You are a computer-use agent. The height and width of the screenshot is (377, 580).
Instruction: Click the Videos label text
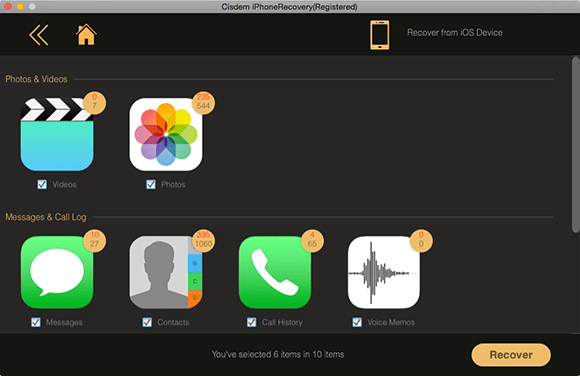64,184
